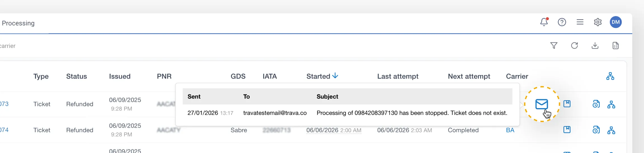
Task: Open the document report icon
Action: [x=615, y=45]
